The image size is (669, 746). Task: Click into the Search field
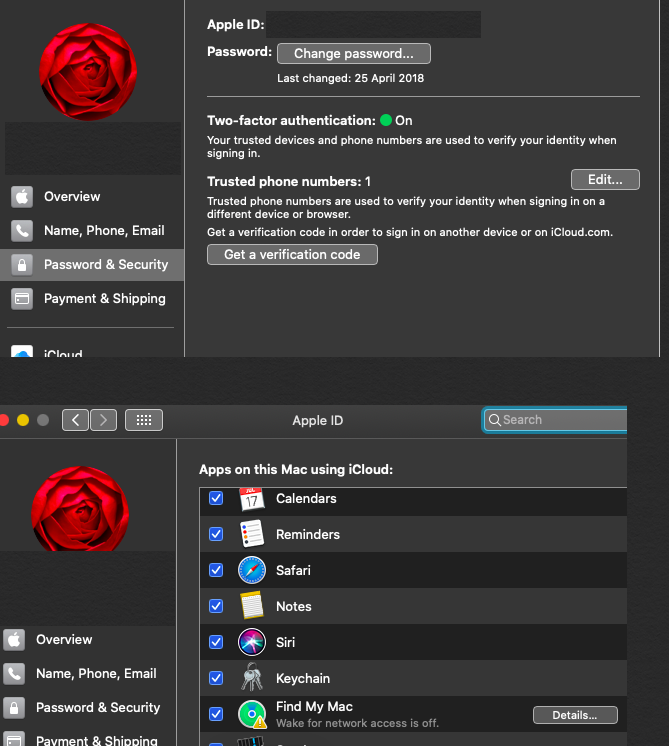tap(555, 420)
